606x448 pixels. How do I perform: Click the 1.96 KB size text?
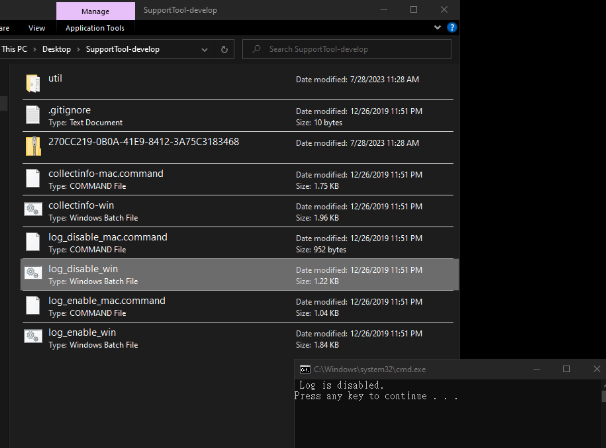(x=326, y=218)
